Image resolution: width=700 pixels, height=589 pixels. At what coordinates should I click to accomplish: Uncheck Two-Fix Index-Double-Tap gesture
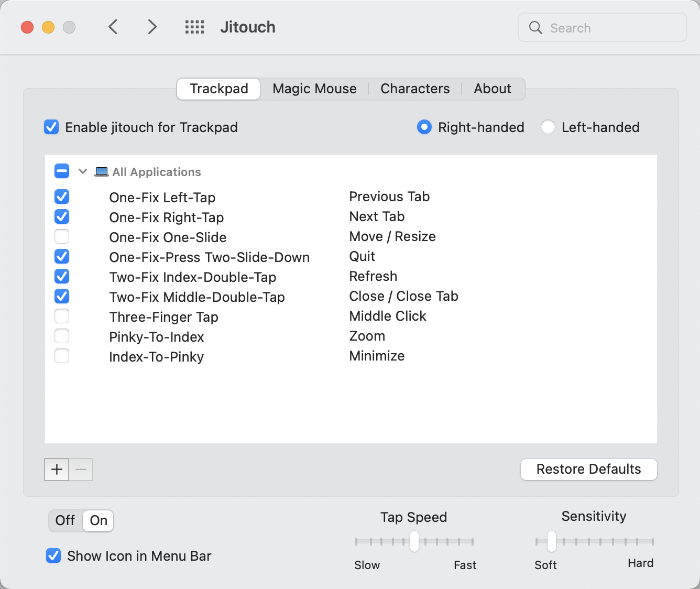[x=62, y=276]
